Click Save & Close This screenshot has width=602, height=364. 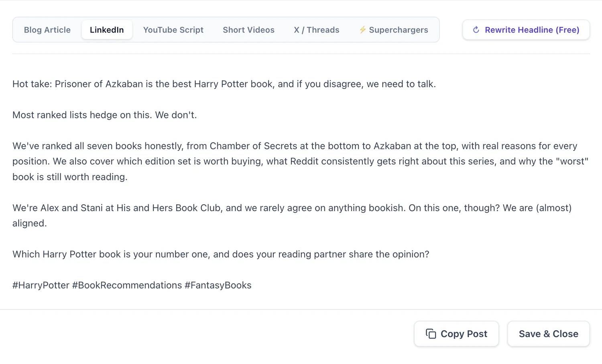(x=549, y=333)
